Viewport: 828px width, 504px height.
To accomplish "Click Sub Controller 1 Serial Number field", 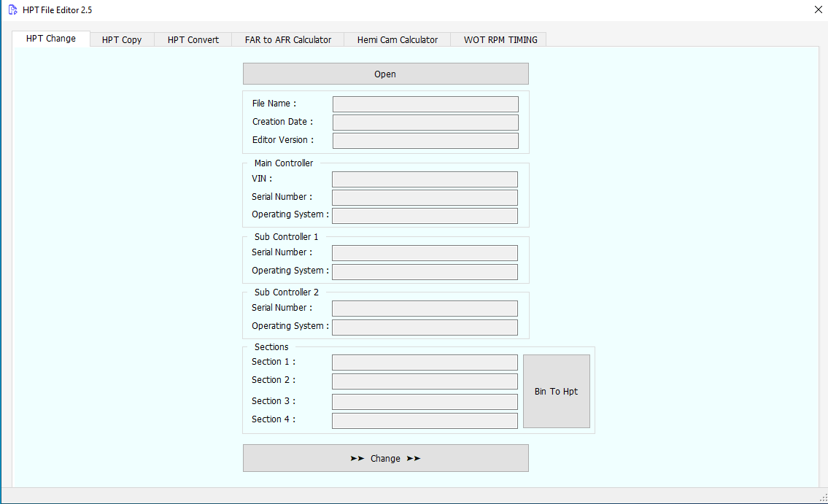I will point(425,253).
